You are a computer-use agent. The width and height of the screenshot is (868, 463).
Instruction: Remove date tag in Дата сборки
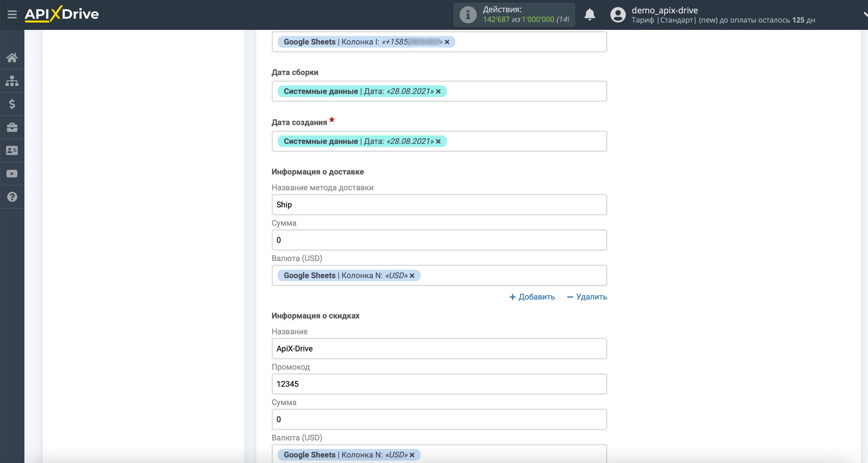tap(438, 92)
